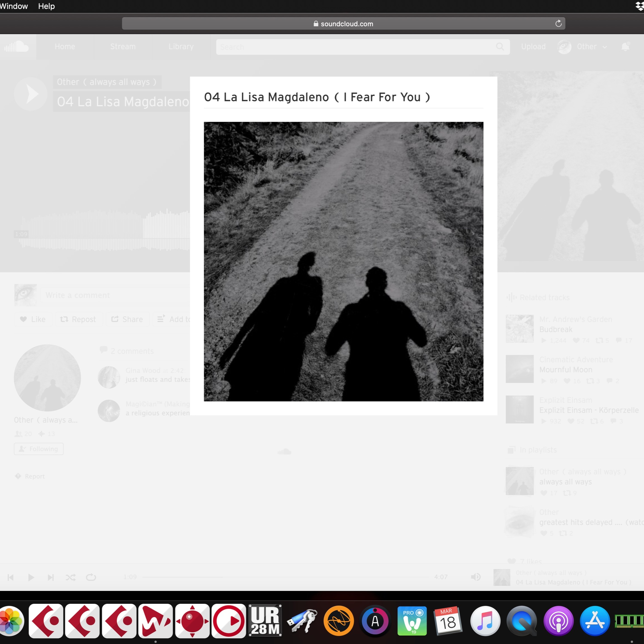Open the notifications bell icon

pos(625,47)
